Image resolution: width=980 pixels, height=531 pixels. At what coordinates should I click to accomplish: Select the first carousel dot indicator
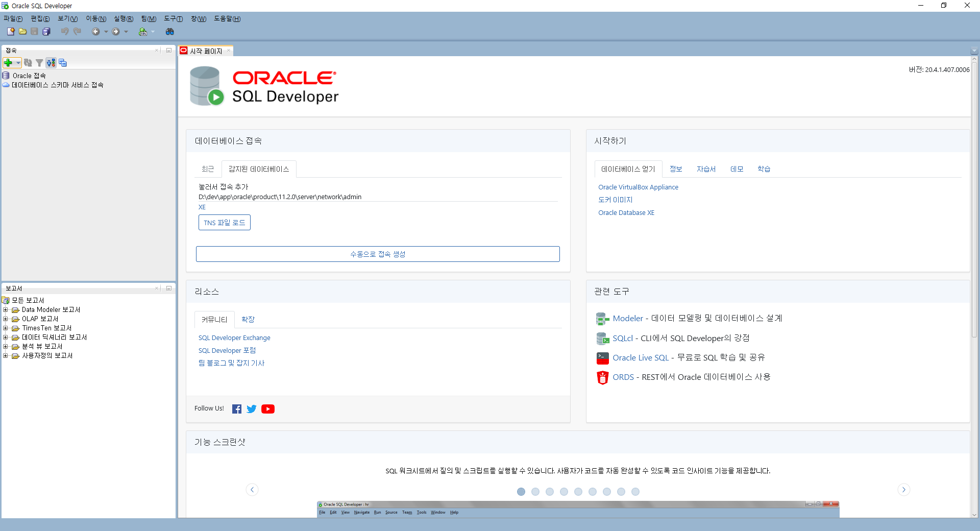pyautogui.click(x=521, y=492)
